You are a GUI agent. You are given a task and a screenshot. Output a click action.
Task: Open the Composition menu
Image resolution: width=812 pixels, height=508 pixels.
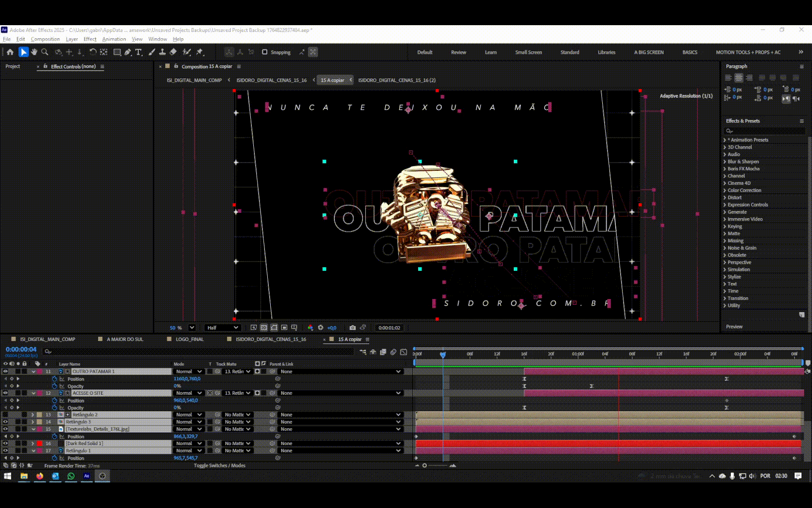point(45,39)
